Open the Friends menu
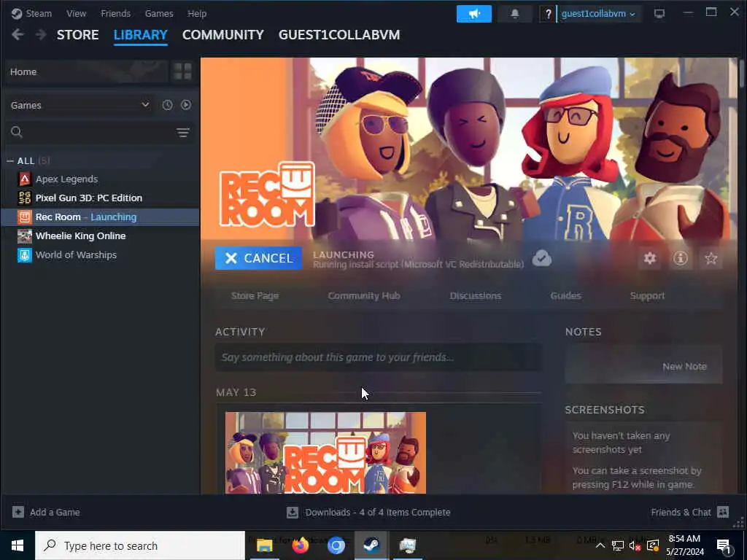The height and width of the screenshot is (560, 747). coord(115,13)
